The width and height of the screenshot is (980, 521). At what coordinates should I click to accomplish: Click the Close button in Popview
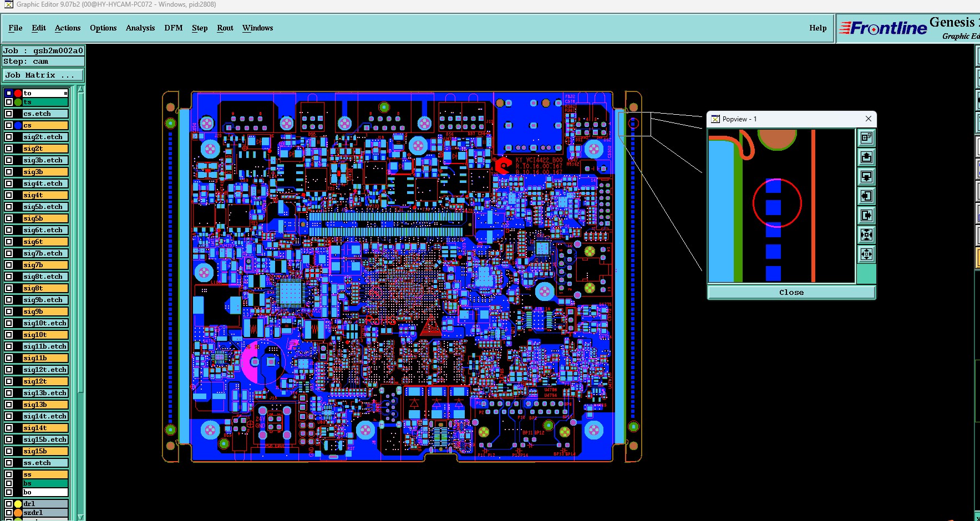tap(791, 293)
